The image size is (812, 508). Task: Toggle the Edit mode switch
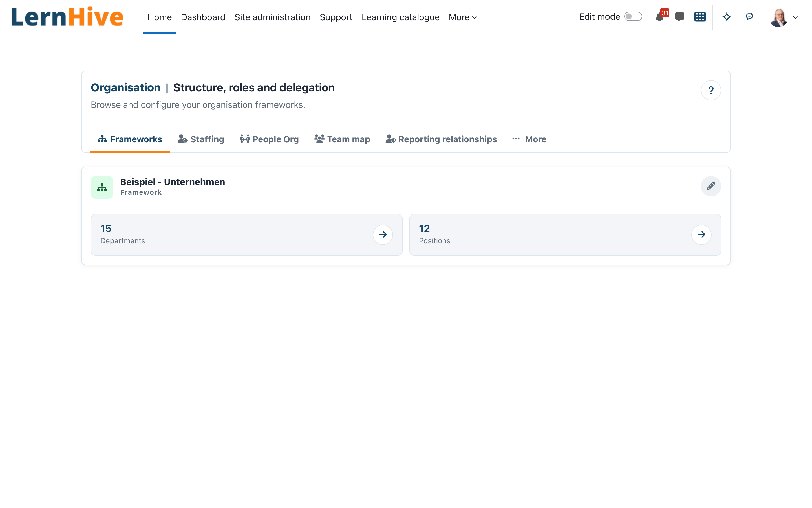pyautogui.click(x=633, y=17)
